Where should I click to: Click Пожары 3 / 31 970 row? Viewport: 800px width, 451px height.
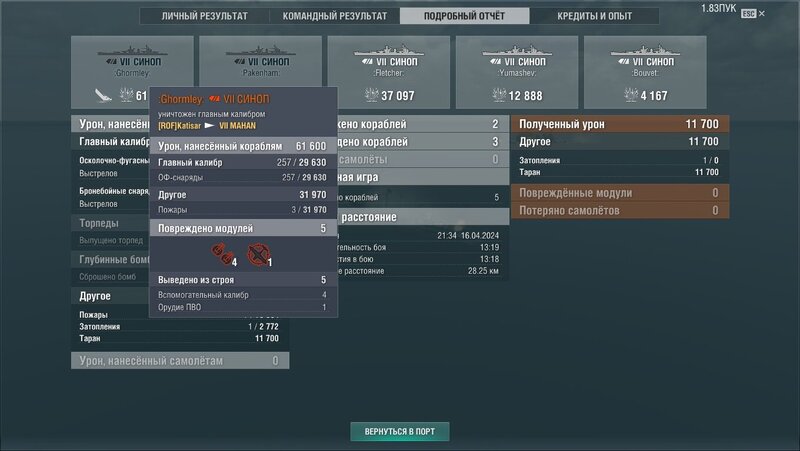coord(243,209)
